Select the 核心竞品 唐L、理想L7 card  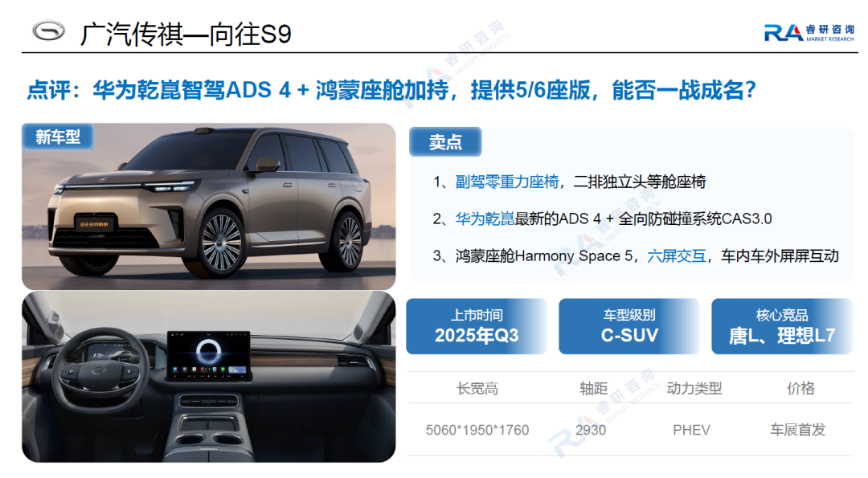(x=782, y=326)
